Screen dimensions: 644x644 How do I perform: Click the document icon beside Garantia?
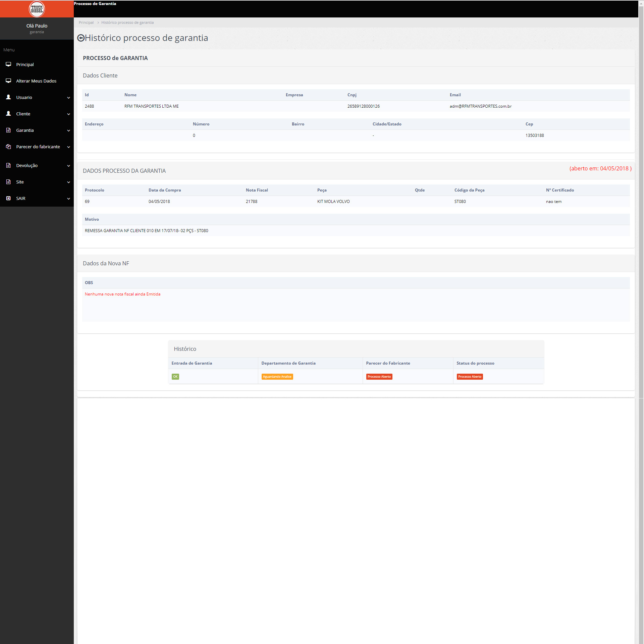(8, 130)
